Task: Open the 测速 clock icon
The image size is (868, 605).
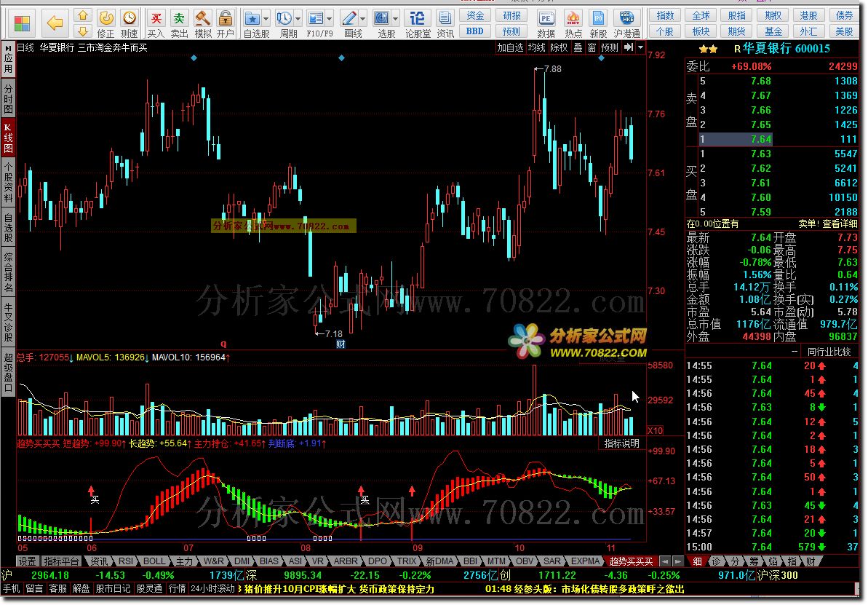Action: pyautogui.click(x=129, y=24)
